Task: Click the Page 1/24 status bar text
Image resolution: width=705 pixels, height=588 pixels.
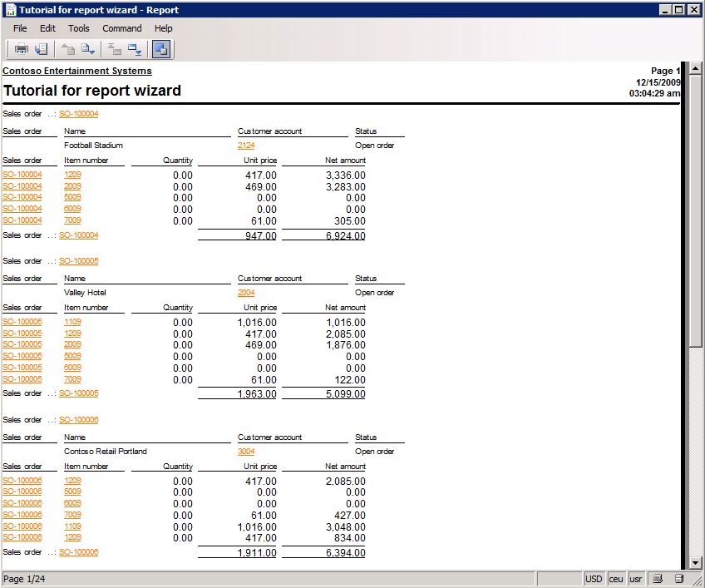Action: [24, 579]
